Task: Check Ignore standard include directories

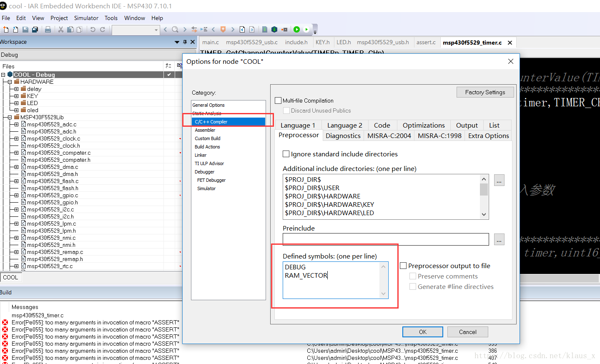Action: (286, 154)
